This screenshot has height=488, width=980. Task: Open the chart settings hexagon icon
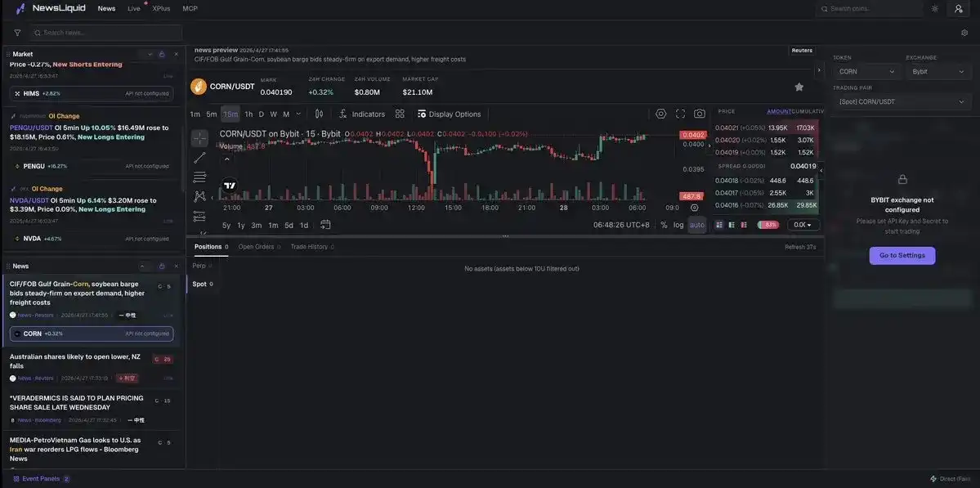pos(660,114)
